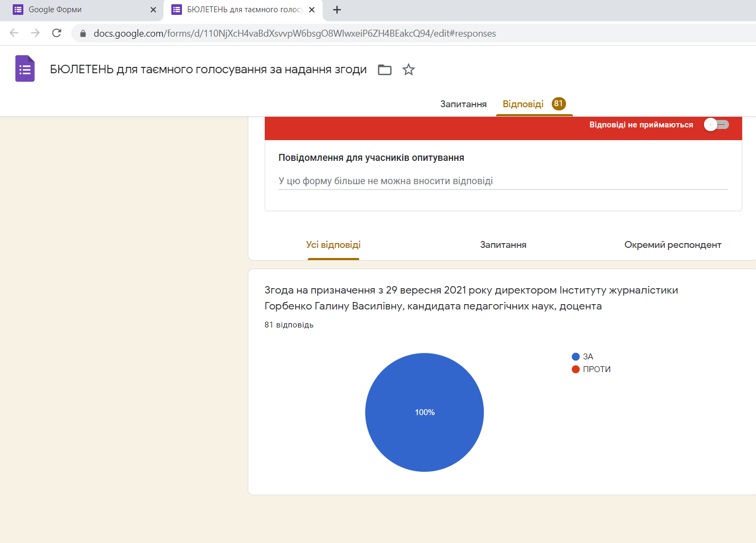Toggle the accepting responses switch
This screenshot has width=756, height=543.
716,125
